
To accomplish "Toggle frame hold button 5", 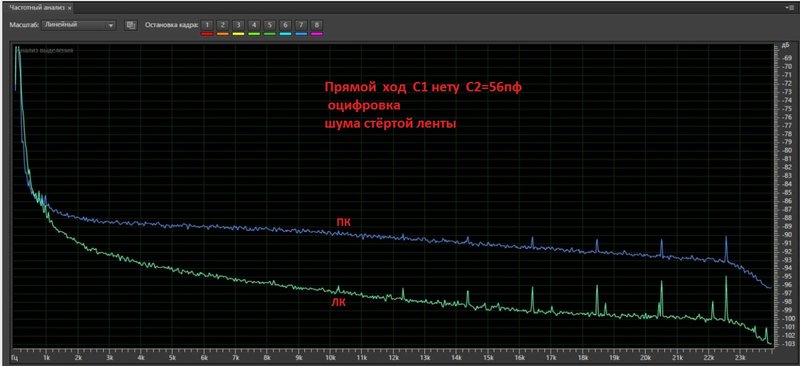I will coord(270,25).
